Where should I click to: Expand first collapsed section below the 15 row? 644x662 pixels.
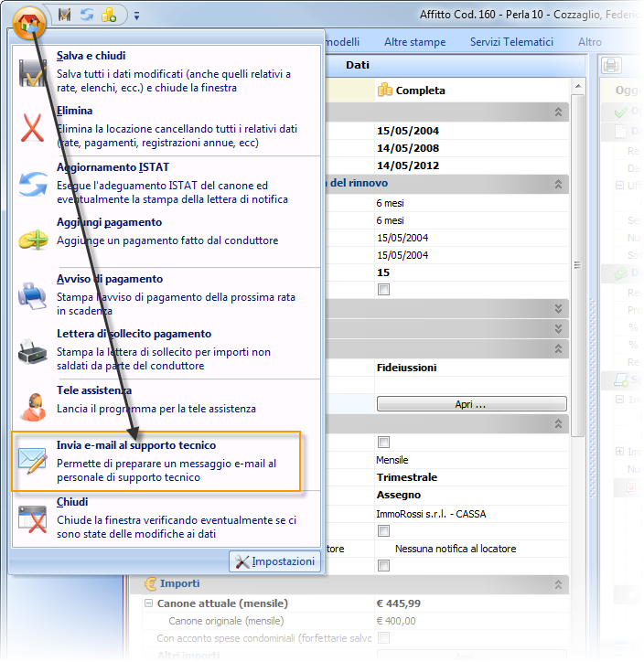coord(558,309)
